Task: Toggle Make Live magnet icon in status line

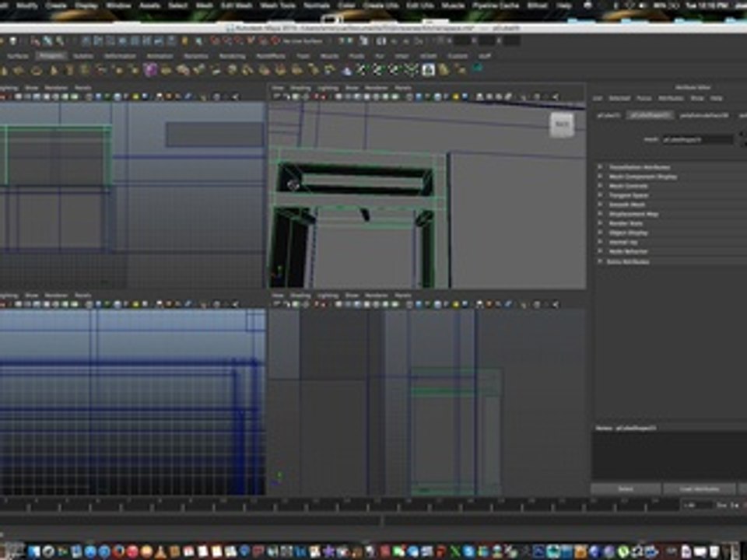Action: coord(275,41)
